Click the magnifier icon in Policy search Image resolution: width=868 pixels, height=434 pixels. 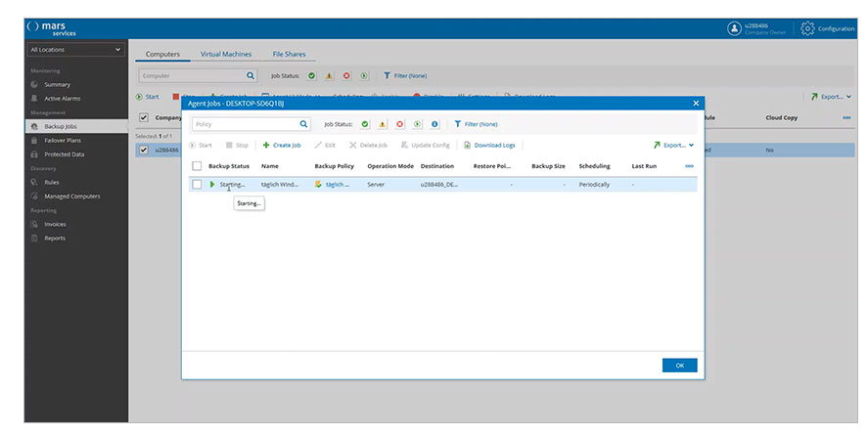(x=303, y=124)
